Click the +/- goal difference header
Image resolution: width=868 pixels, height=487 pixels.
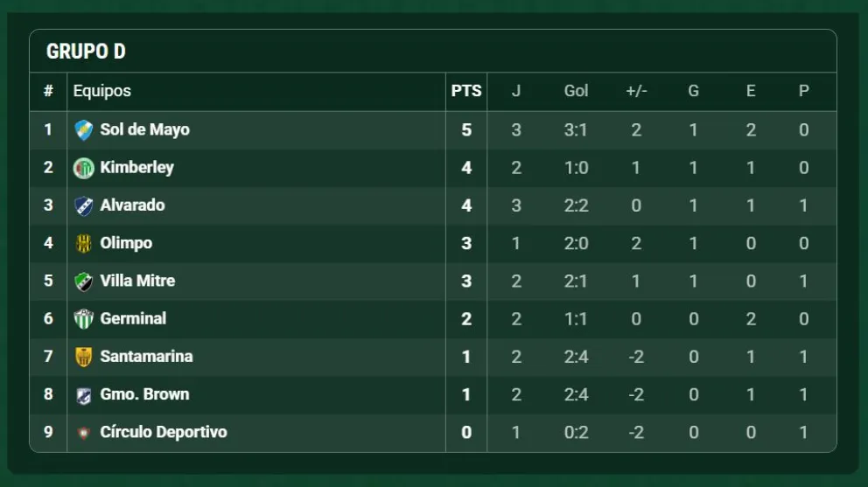pyautogui.click(x=636, y=91)
